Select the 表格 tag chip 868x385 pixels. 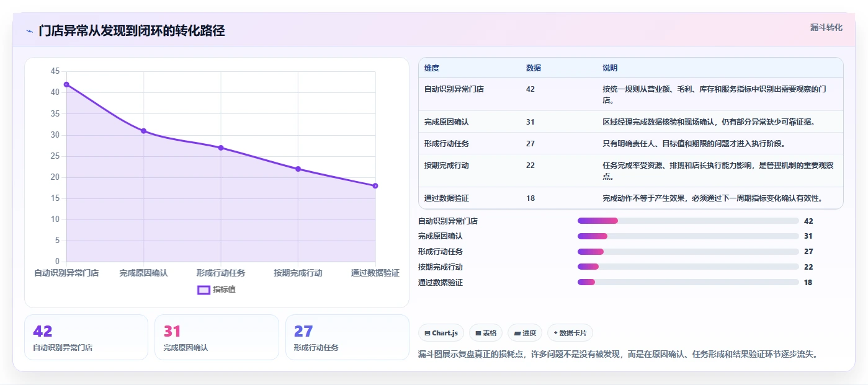[x=486, y=333]
